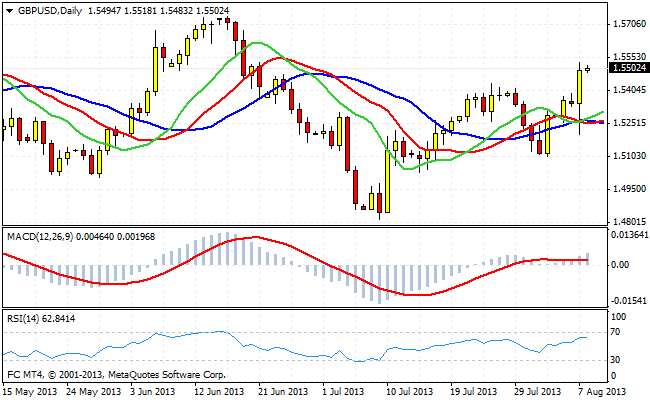
Task: Click the 10 Jul 2013 date label
Action: [410, 392]
